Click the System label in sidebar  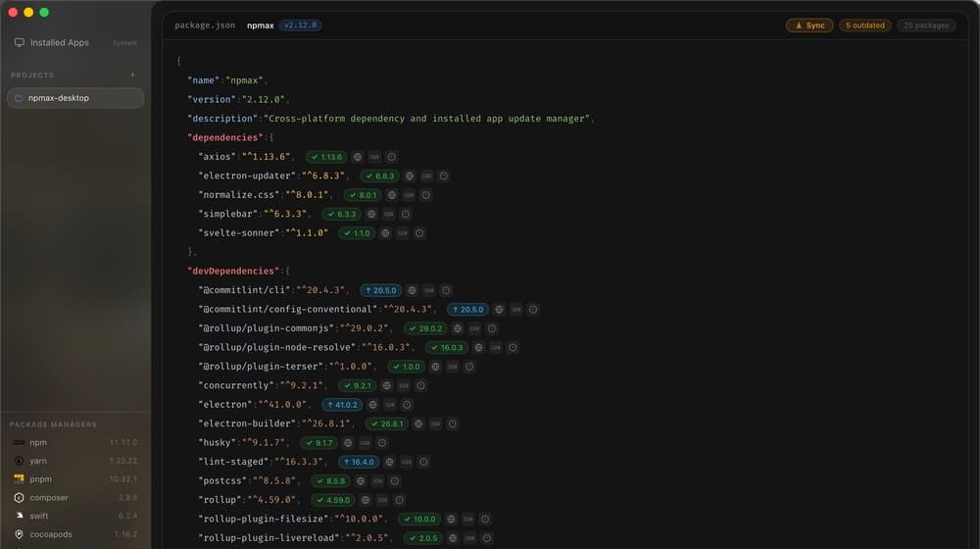[124, 43]
